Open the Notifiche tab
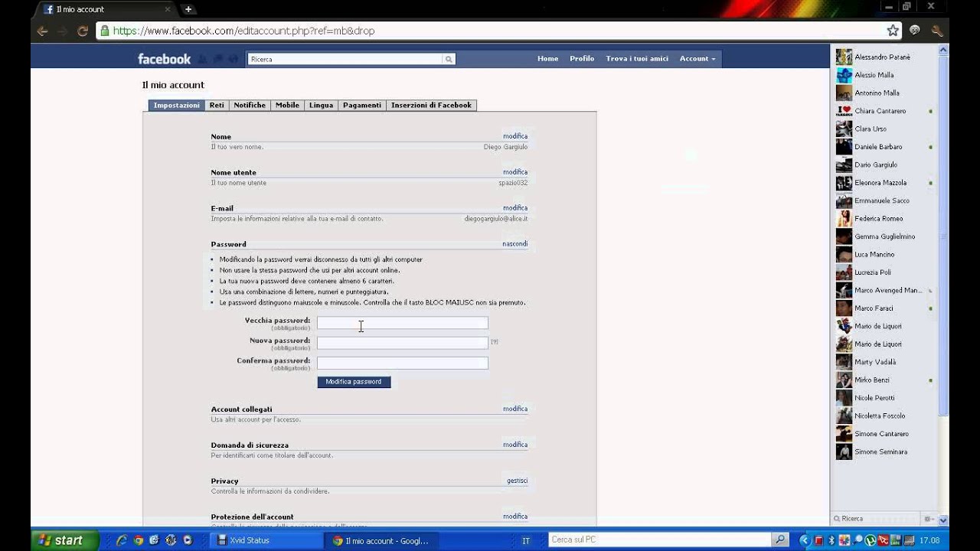 (x=250, y=105)
